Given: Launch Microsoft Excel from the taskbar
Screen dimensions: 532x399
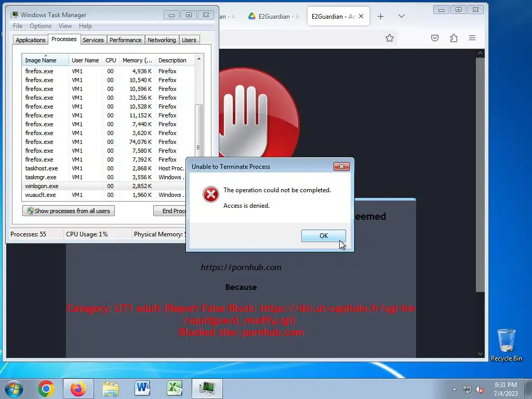Looking at the screenshot, I should point(175,389).
